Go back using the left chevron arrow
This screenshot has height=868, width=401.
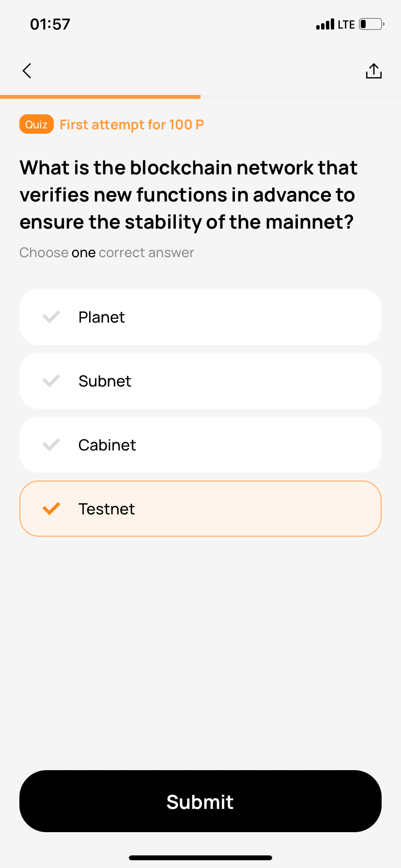tap(27, 71)
